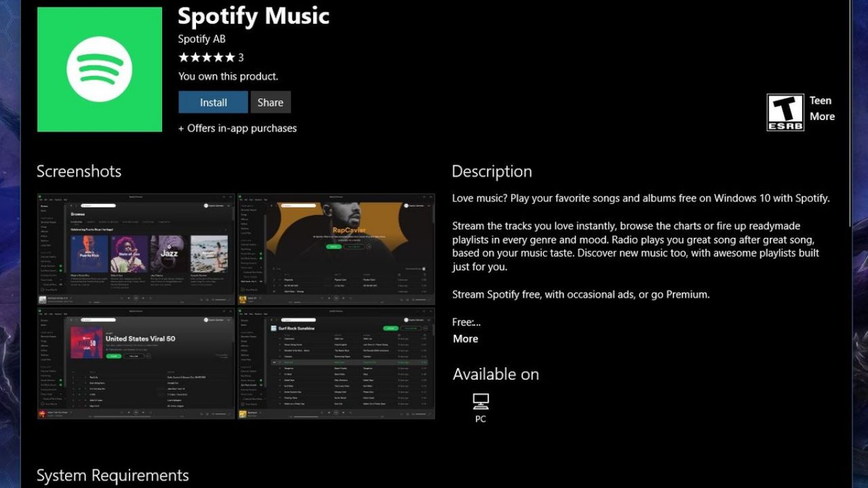This screenshot has width=868, height=488.
Task: Click the System Requirements heading
Action: point(113,475)
